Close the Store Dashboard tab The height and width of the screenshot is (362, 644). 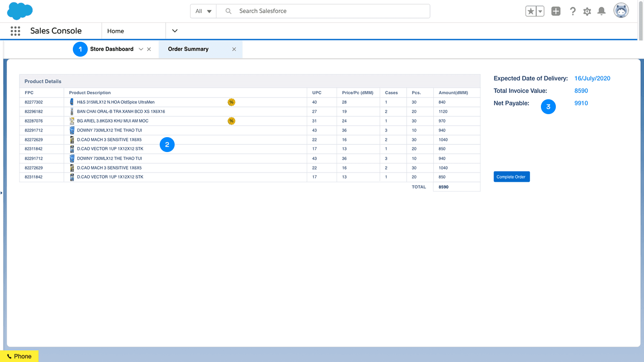point(149,49)
